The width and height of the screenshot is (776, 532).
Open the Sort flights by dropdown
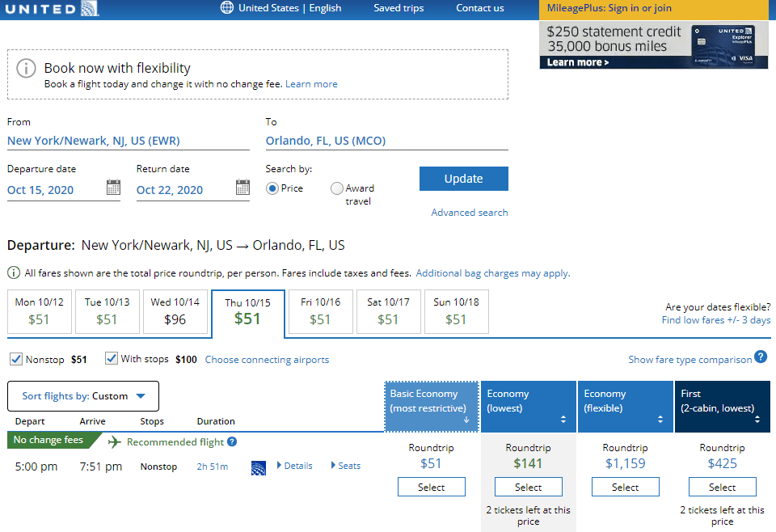tap(83, 396)
